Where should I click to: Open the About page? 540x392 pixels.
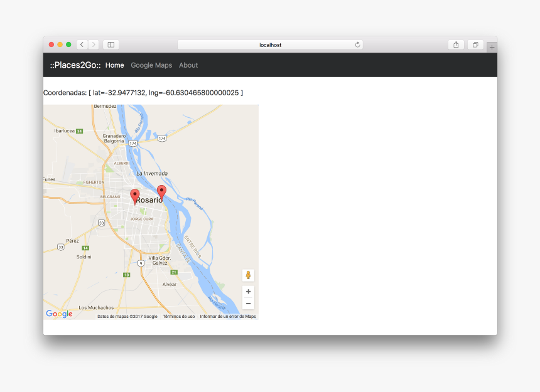[x=188, y=65]
